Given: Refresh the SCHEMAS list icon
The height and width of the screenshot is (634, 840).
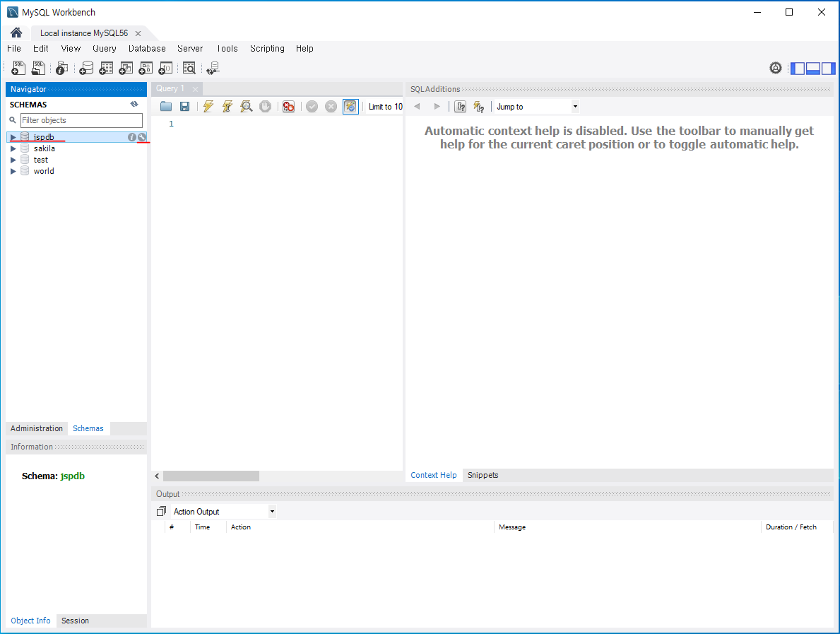Looking at the screenshot, I should (x=134, y=105).
